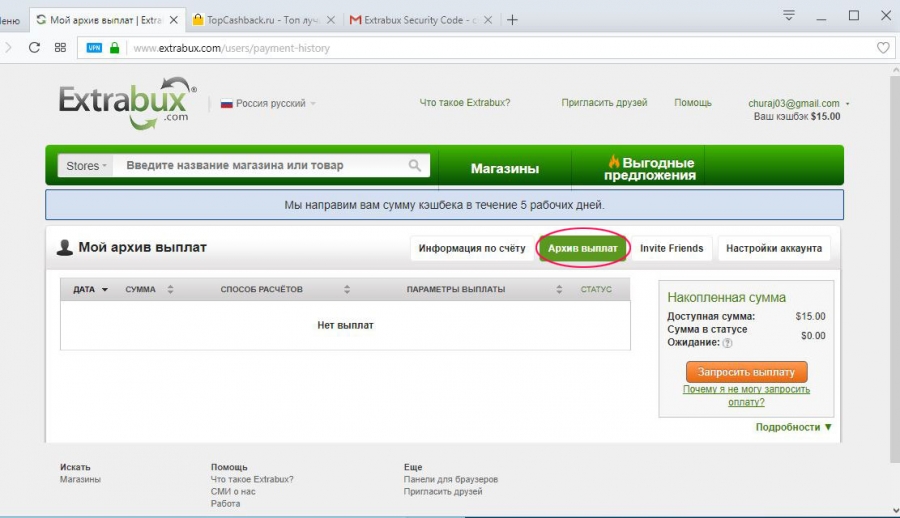
Task: Expand the Stores search category dropdown
Action: tap(86, 165)
